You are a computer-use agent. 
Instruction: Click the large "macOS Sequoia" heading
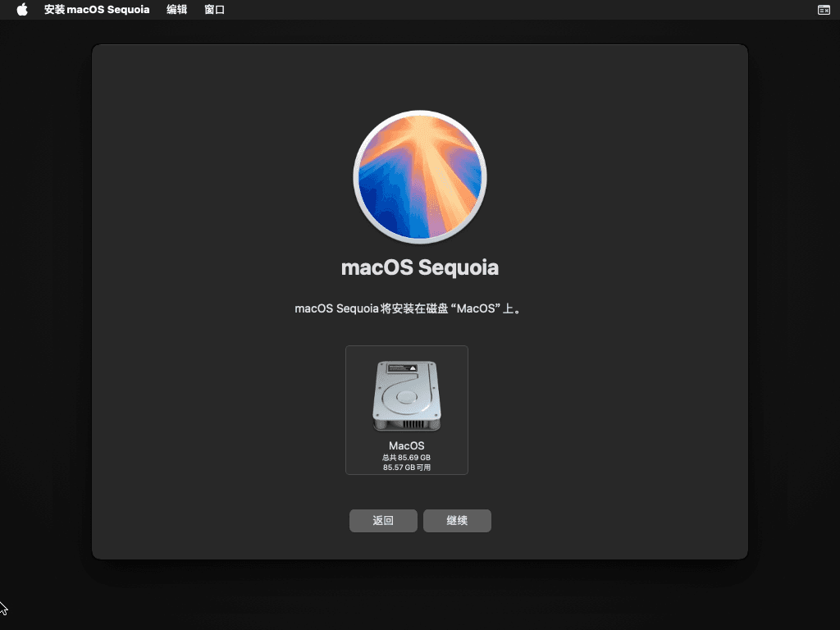tap(420, 268)
